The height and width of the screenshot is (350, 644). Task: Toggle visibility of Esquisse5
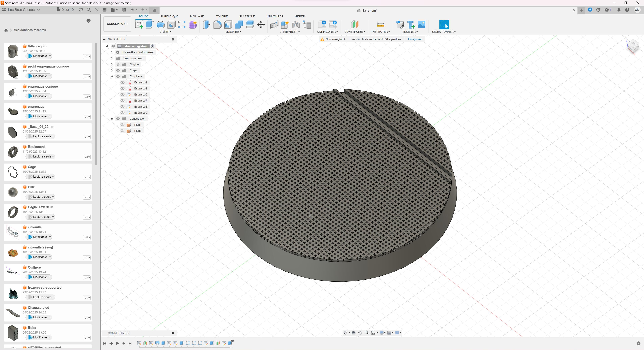click(x=123, y=94)
